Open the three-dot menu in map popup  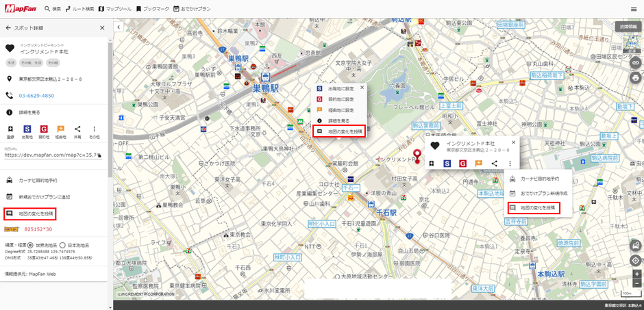click(510, 163)
